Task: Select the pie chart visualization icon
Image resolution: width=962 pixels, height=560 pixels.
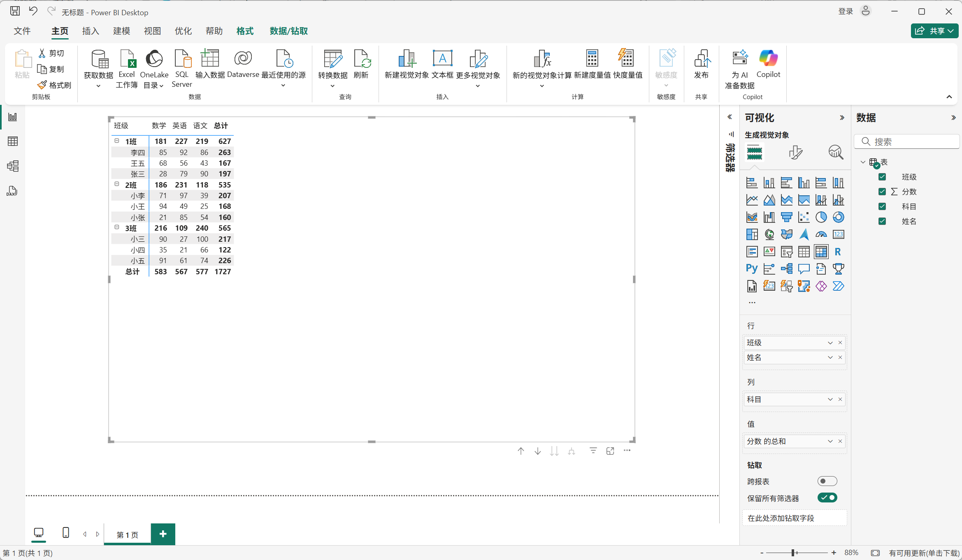Action: click(821, 217)
